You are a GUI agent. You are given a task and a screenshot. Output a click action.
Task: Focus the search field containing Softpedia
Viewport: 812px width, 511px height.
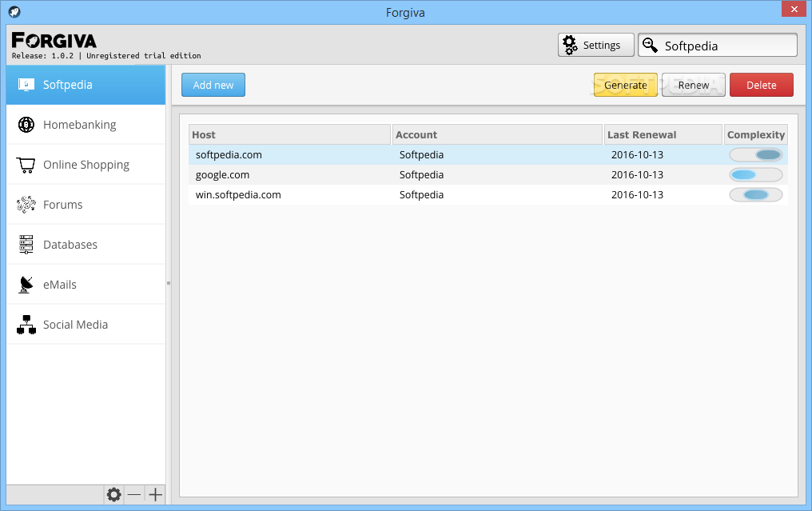click(718, 45)
